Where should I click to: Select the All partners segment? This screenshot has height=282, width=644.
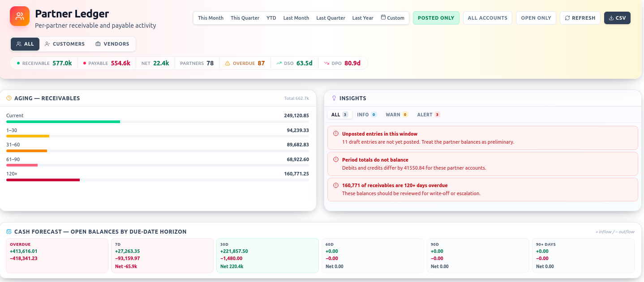[25, 44]
